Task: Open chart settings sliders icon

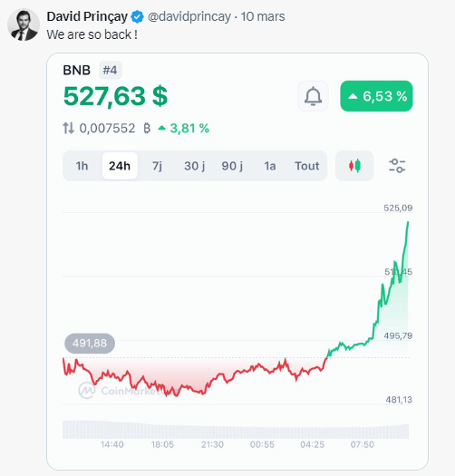Action: [397, 166]
